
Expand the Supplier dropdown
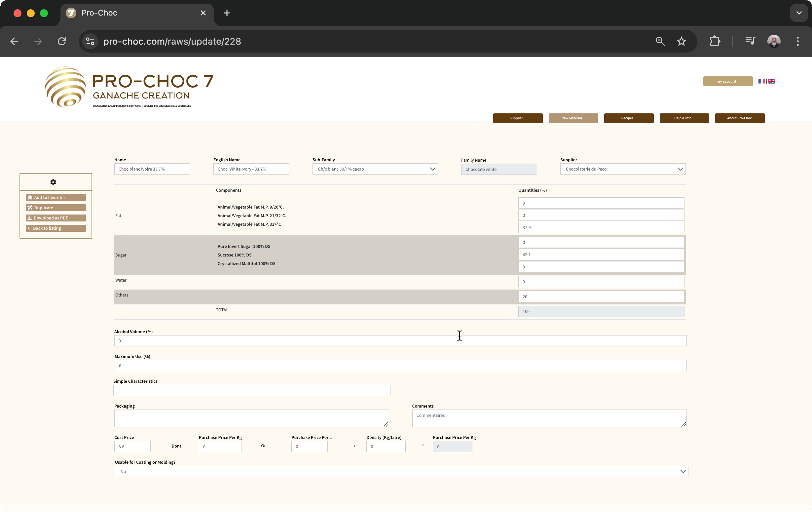(x=622, y=169)
